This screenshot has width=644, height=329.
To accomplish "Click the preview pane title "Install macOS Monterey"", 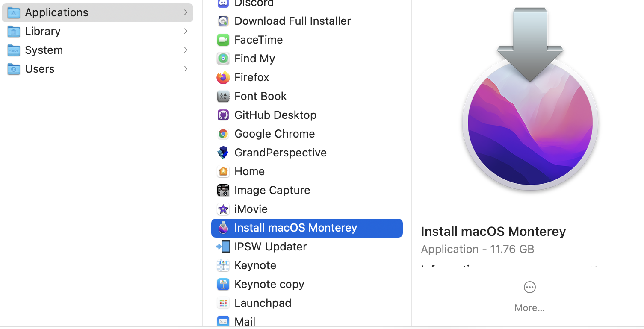I will coord(493,231).
